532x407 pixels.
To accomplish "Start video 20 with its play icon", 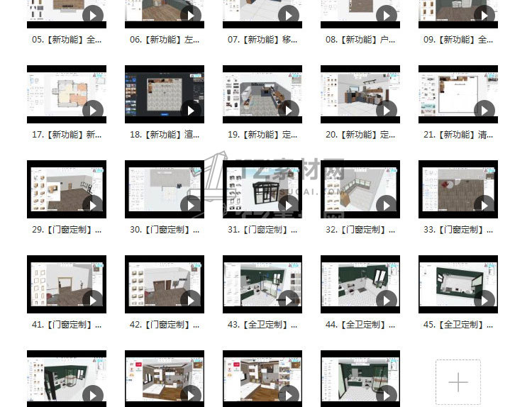I will click(x=387, y=110).
